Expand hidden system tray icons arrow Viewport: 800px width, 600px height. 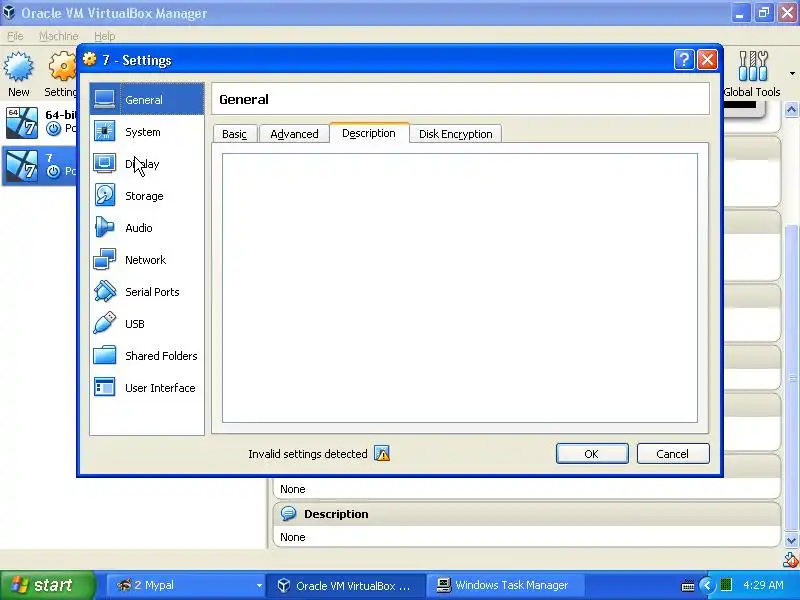(x=707, y=585)
